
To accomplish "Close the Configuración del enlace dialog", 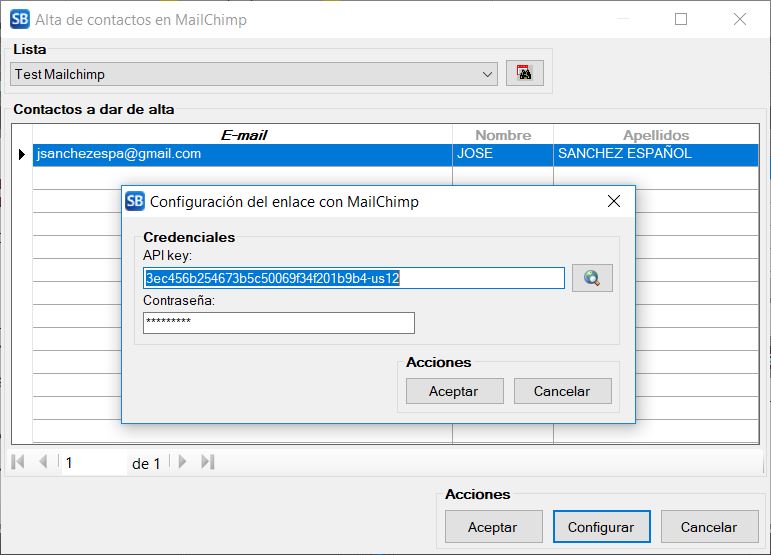I will tap(613, 201).
